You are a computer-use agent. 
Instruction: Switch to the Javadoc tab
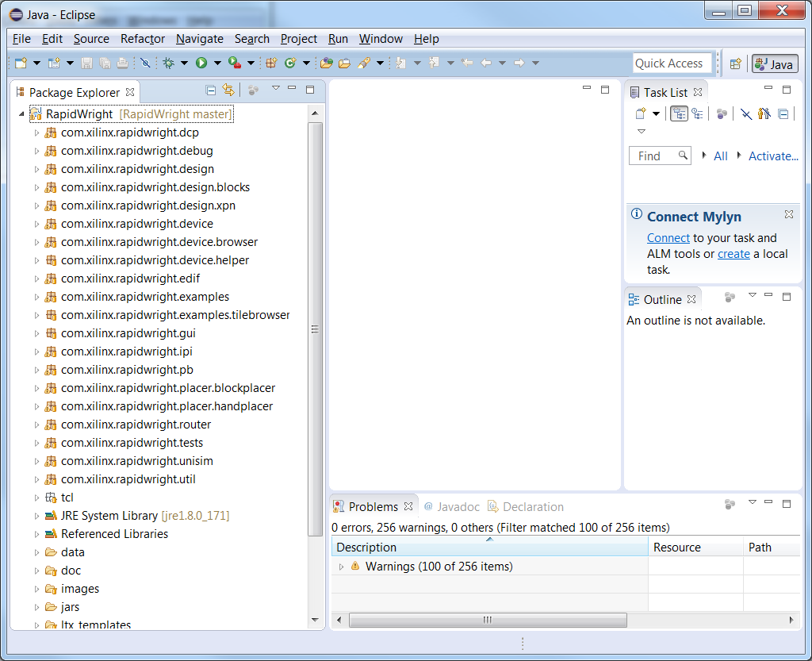coord(451,506)
